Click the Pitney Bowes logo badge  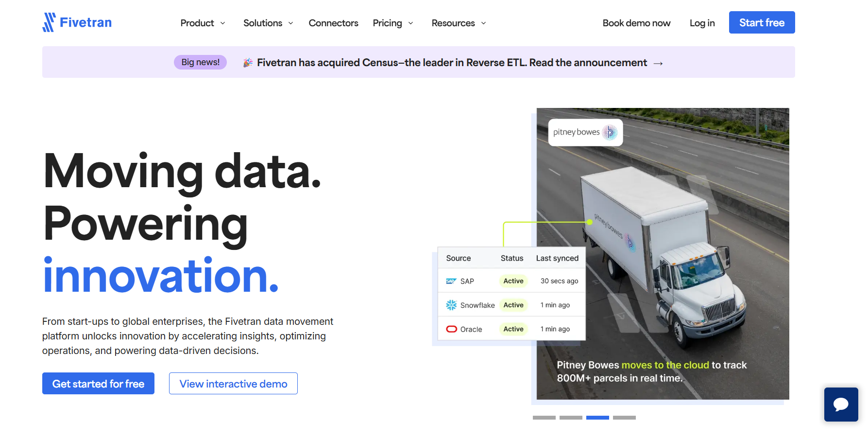pyautogui.click(x=585, y=132)
